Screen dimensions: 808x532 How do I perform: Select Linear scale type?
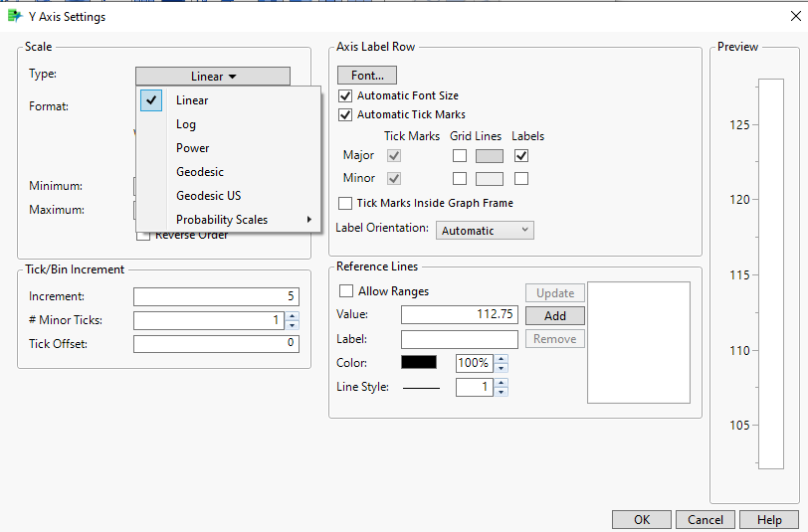[x=229, y=100]
